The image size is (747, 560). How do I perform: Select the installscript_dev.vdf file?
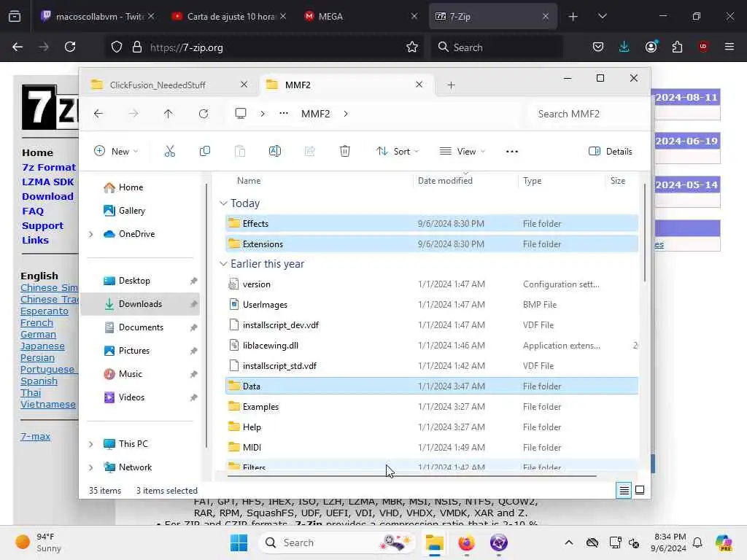(x=431, y=324)
